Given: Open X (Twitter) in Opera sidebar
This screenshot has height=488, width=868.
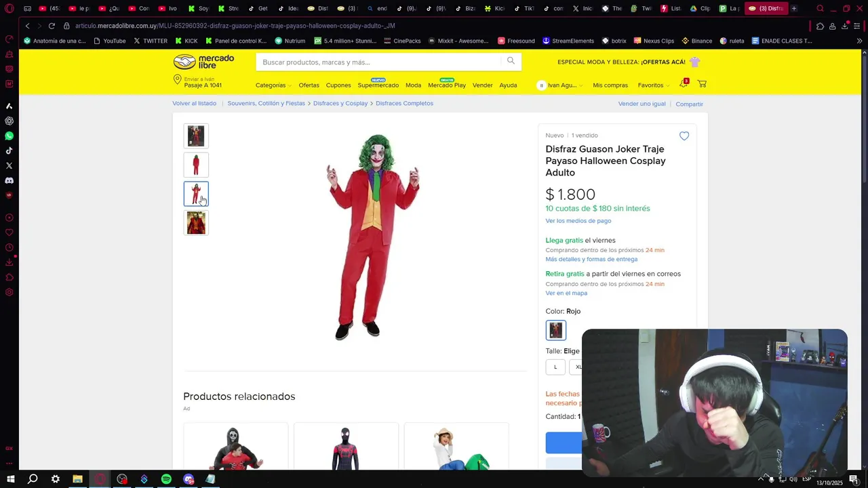Looking at the screenshot, I should pyautogui.click(x=9, y=165).
